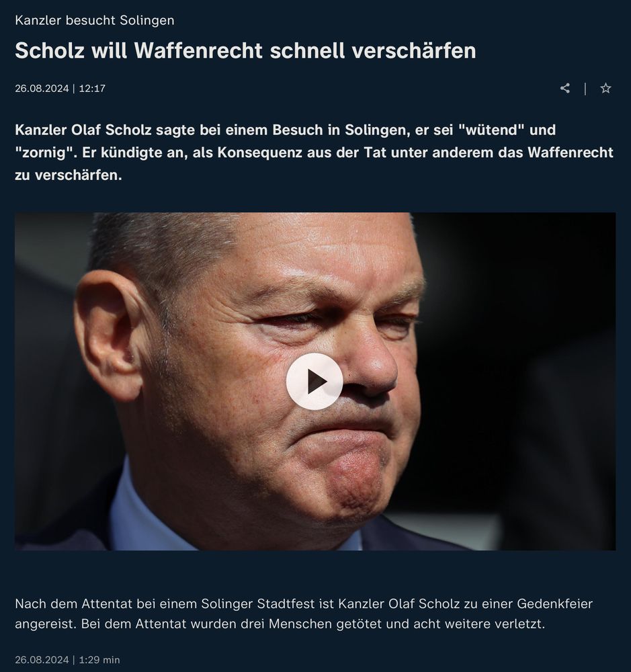The height and width of the screenshot is (672, 631).
Task: Click the publication time 12:17
Action: (x=92, y=88)
